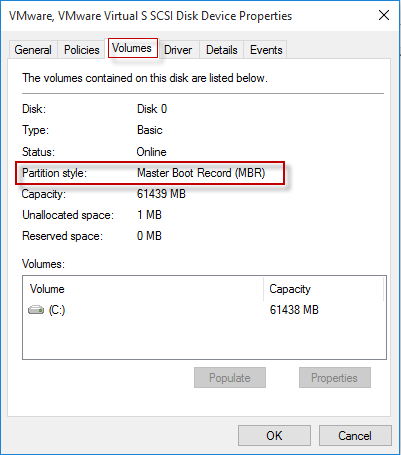Click the 1 MB unallocated space value
The width and height of the screenshot is (401, 455).
click(149, 215)
